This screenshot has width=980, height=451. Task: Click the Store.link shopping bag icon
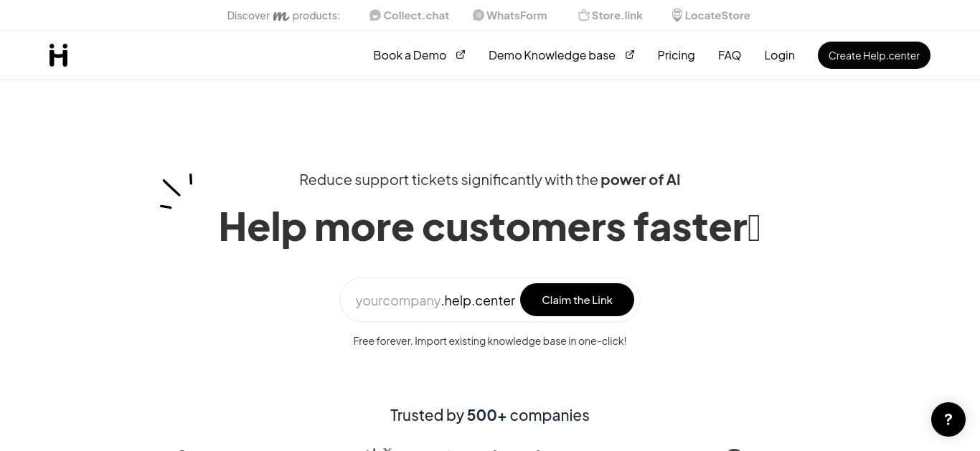click(584, 15)
